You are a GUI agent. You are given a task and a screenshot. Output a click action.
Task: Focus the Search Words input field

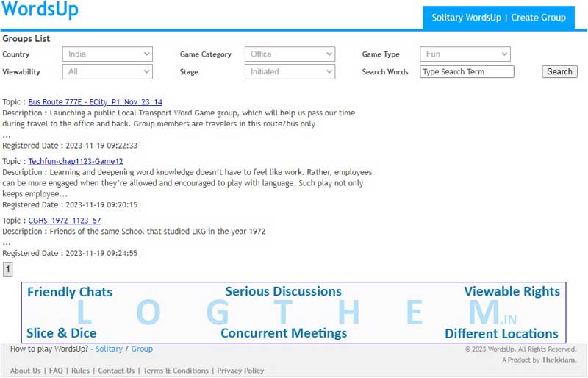tap(467, 71)
